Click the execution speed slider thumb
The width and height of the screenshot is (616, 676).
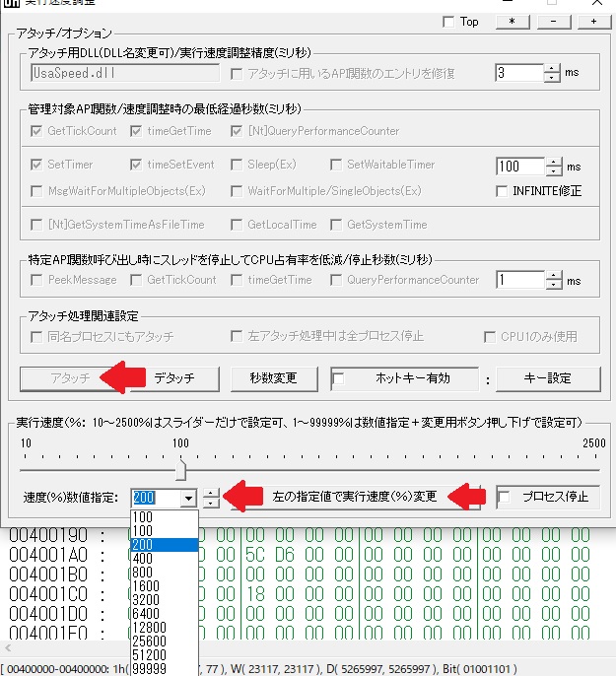coord(181,461)
